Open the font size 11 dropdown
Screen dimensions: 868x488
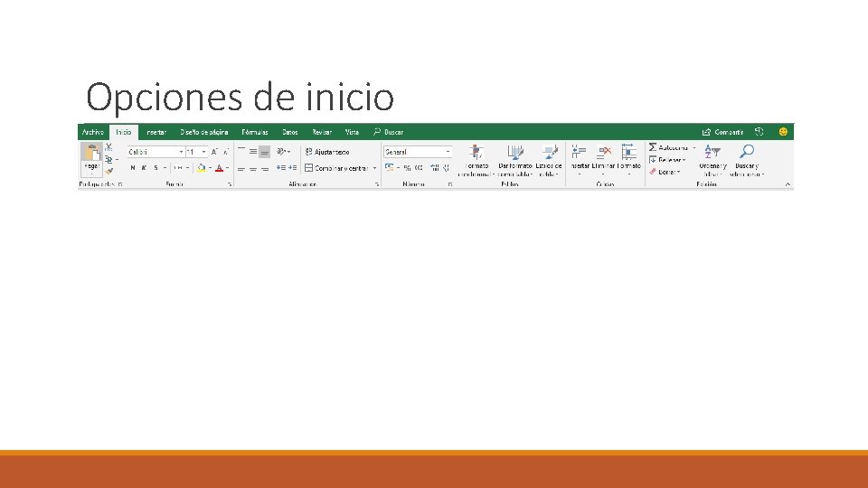203,152
